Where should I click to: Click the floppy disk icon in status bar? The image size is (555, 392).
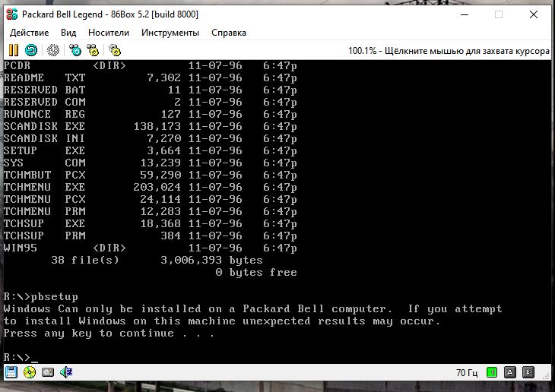(11, 372)
